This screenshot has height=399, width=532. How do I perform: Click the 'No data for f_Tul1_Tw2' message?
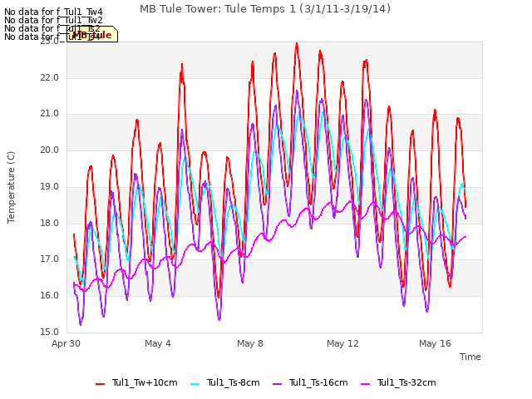pyautogui.click(x=53, y=20)
